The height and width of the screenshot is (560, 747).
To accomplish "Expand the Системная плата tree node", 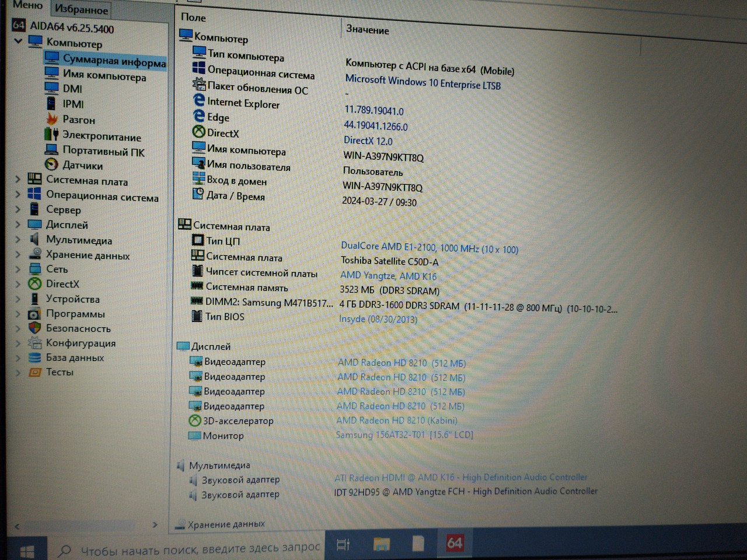I will coord(18,180).
